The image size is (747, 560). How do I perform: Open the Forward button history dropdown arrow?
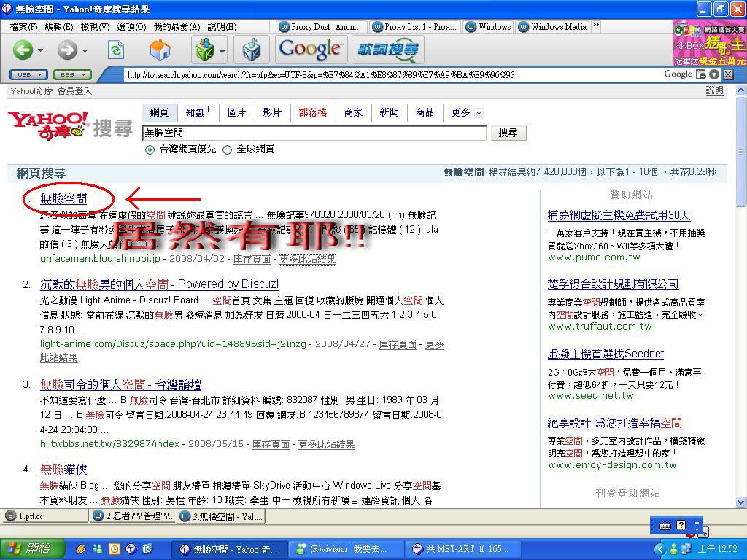85,50
